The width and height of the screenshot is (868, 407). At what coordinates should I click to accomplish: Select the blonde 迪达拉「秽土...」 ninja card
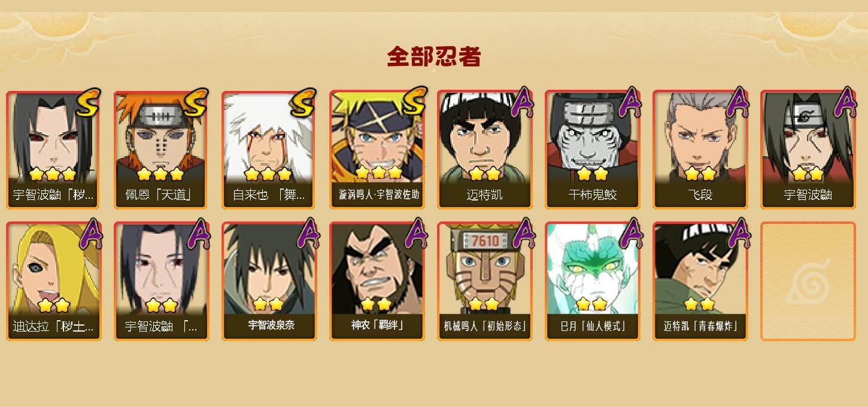[53, 281]
